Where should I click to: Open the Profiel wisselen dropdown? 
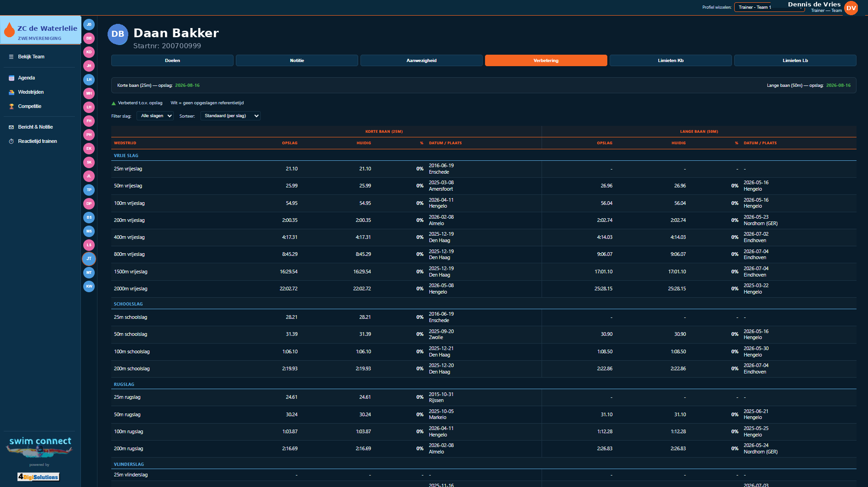[x=769, y=7]
